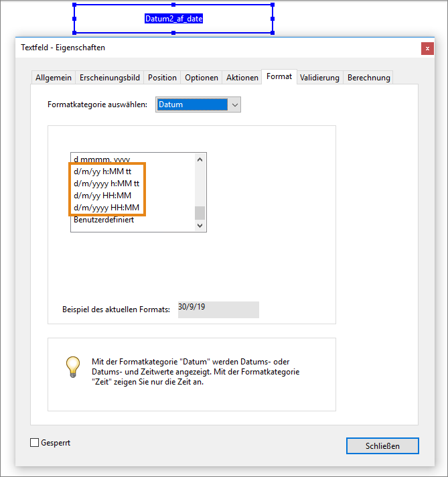
Task: Click the lightbulb hint icon
Action: [x=72, y=366]
